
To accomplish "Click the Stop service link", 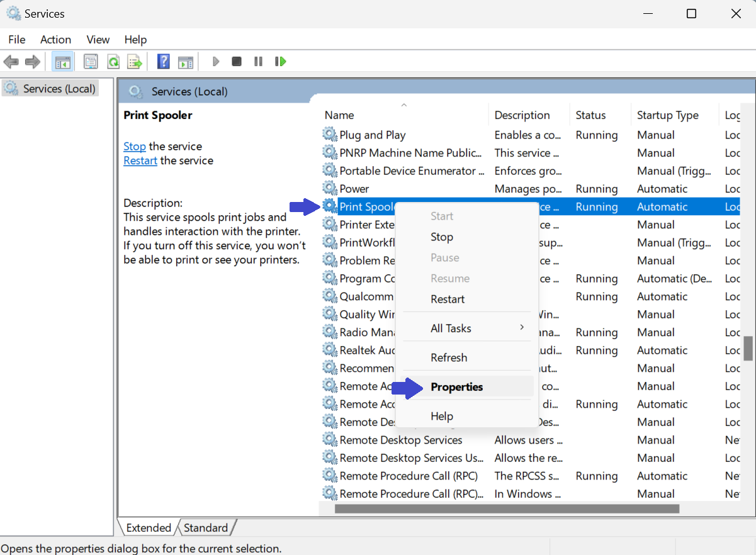I will [135, 146].
